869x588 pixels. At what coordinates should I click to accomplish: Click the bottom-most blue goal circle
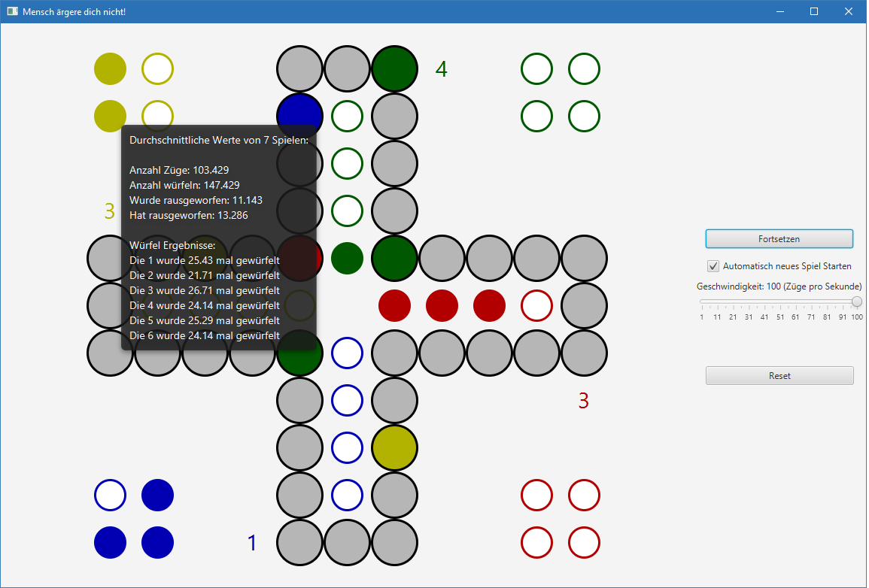(347, 495)
